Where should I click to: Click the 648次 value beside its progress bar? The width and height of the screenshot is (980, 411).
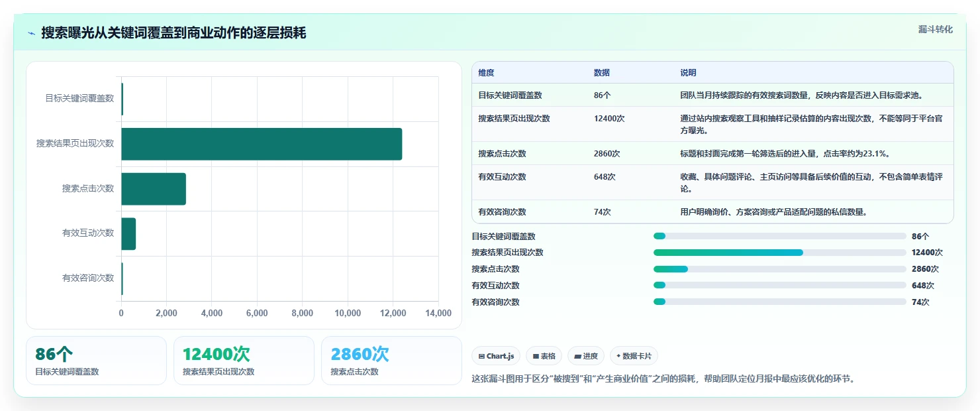click(922, 286)
